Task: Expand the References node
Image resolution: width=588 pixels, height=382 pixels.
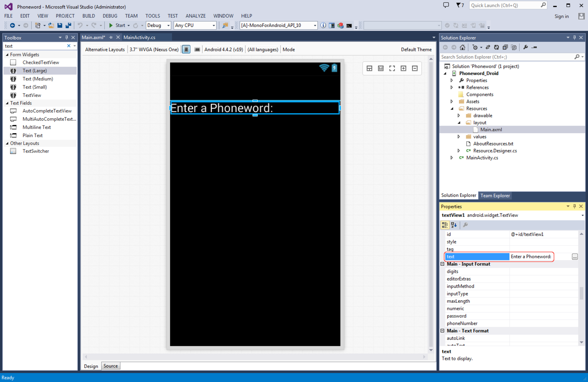Action: (452, 87)
